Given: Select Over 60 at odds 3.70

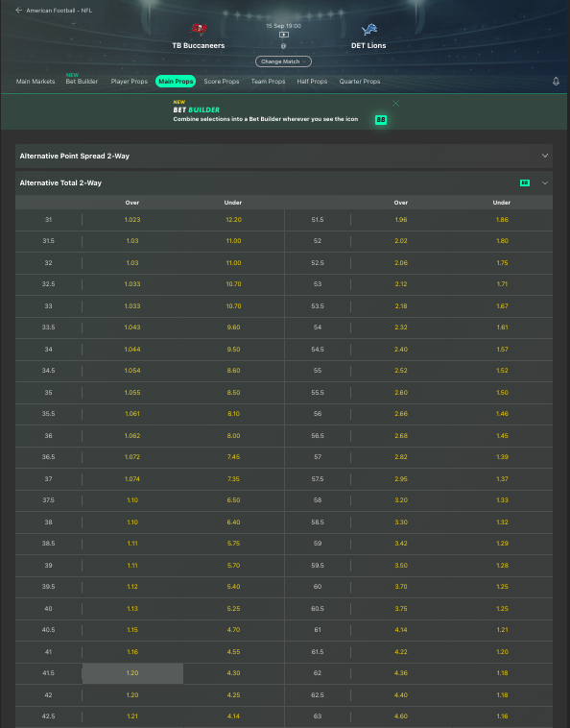Looking at the screenshot, I should click(x=401, y=587).
